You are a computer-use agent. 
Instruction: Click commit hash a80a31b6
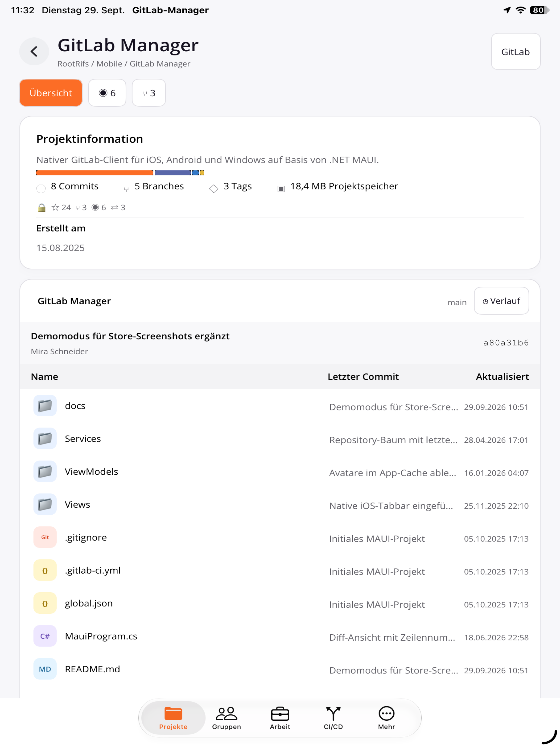[506, 343]
